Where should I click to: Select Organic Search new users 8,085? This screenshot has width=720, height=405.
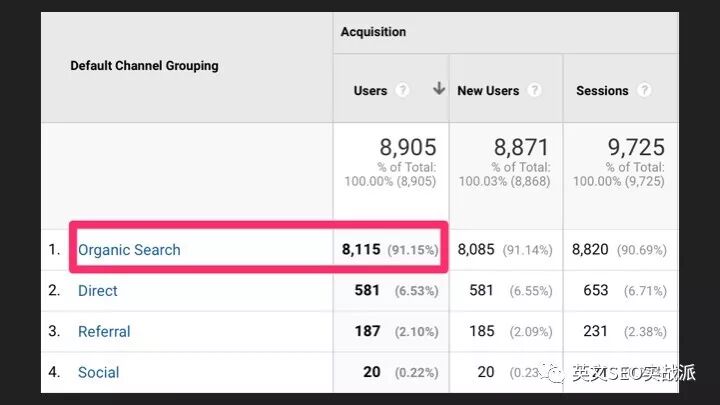coord(476,249)
